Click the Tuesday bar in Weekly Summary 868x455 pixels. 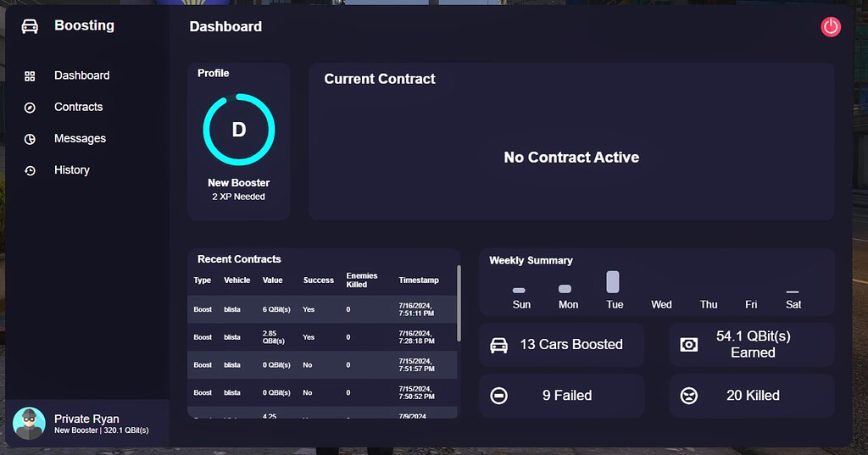coord(613,282)
